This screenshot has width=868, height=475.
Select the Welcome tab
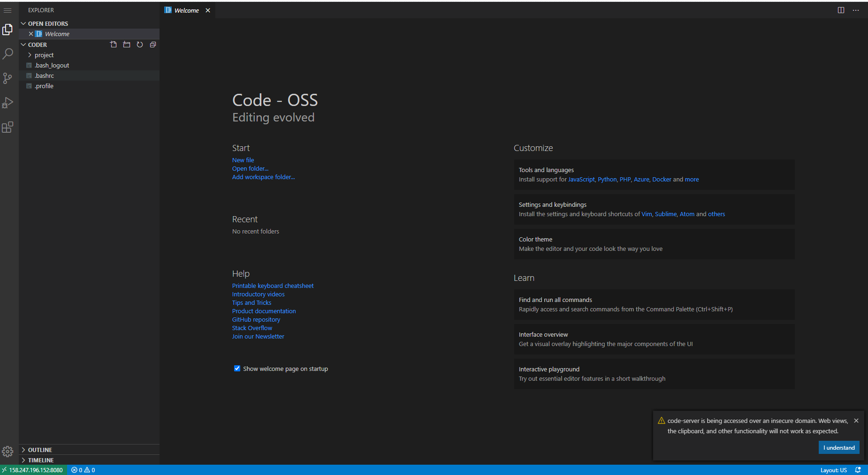188,10
